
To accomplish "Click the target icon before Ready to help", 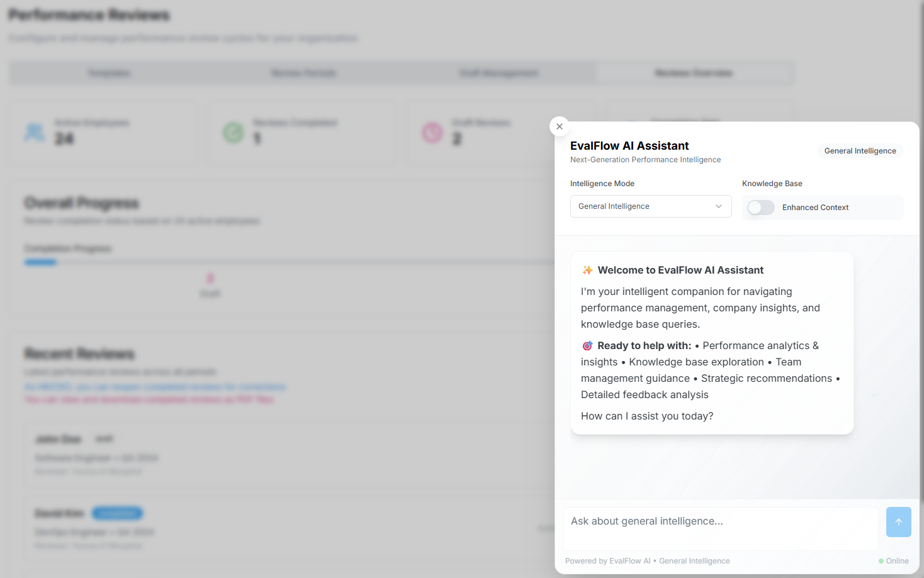I will click(587, 346).
